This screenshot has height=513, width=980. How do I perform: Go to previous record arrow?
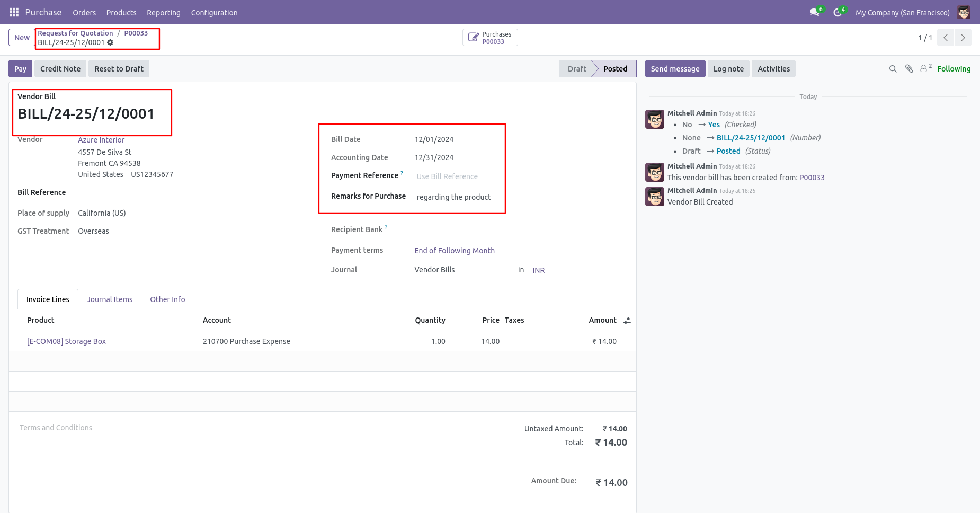(x=946, y=38)
